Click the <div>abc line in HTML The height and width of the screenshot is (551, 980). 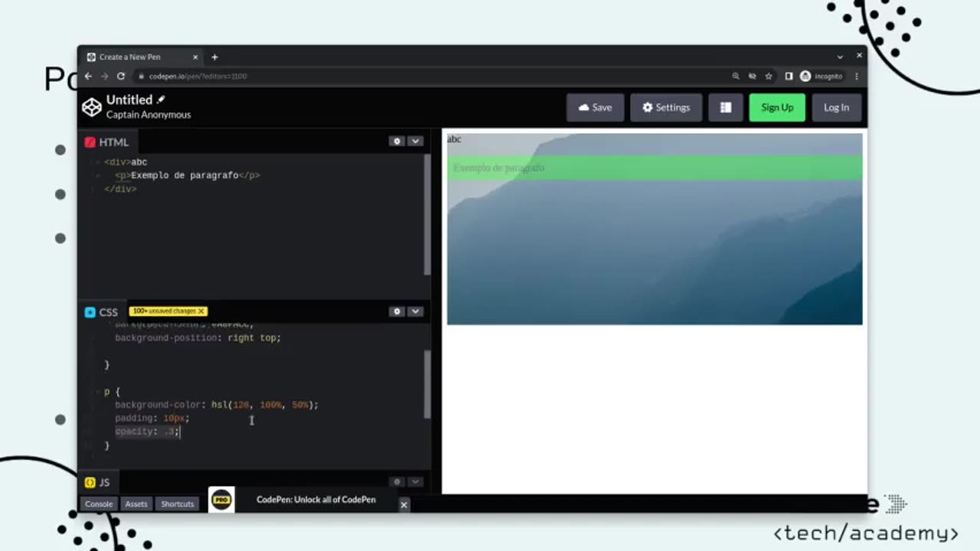[x=126, y=162]
